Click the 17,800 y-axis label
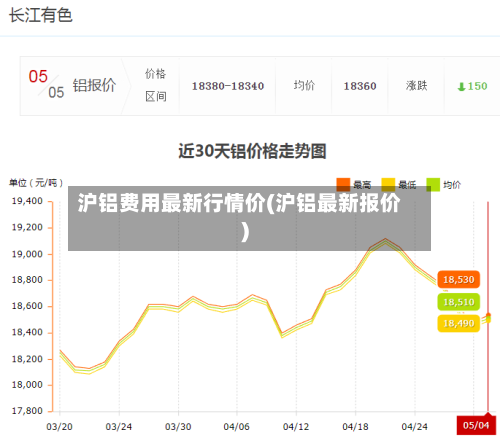The image size is (500, 438). pyautogui.click(x=27, y=411)
